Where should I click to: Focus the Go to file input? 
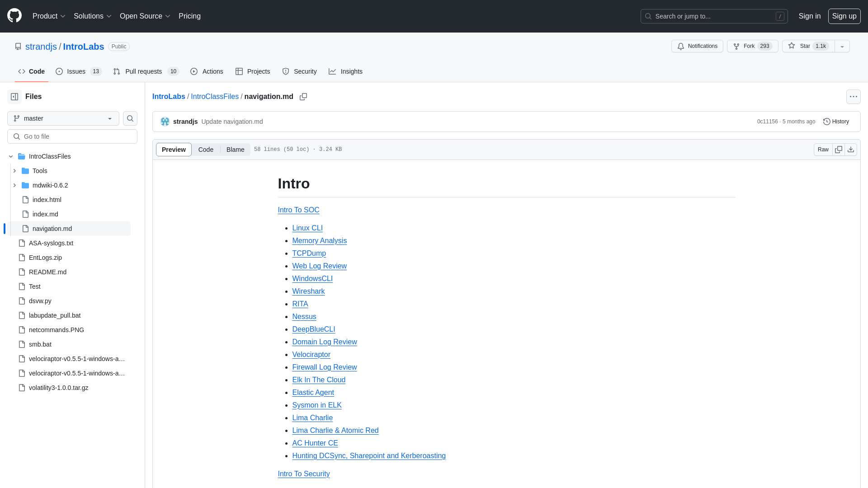click(x=72, y=136)
